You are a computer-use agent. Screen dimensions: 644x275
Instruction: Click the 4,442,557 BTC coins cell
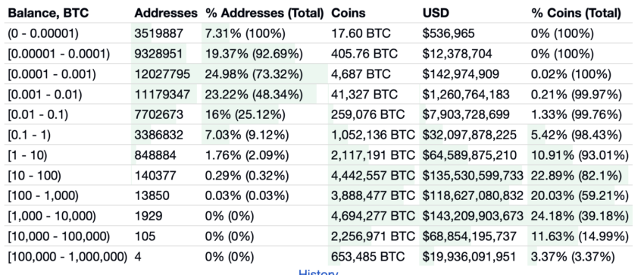tap(373, 176)
